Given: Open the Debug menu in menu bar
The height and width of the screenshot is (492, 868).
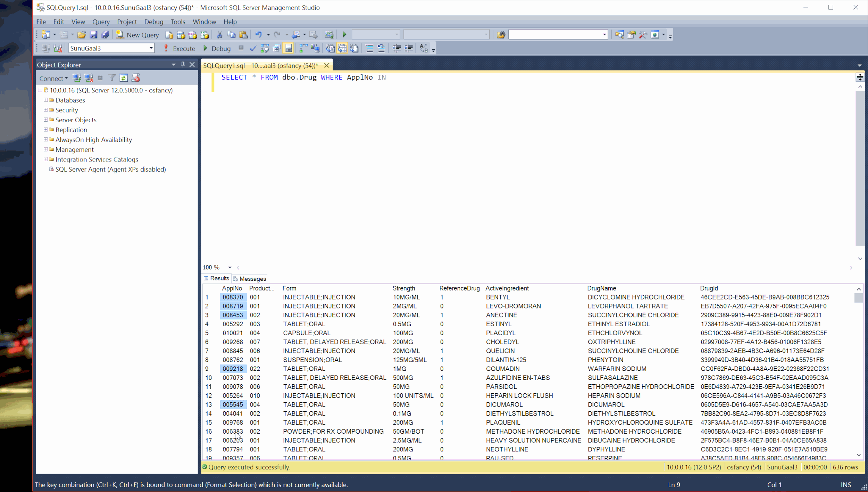Looking at the screenshot, I should tap(154, 22).
